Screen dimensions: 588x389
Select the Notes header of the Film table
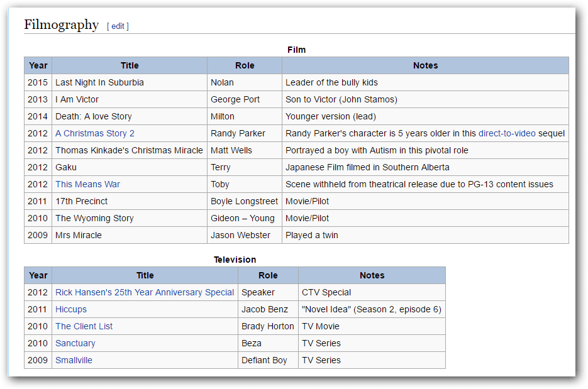tap(426, 65)
